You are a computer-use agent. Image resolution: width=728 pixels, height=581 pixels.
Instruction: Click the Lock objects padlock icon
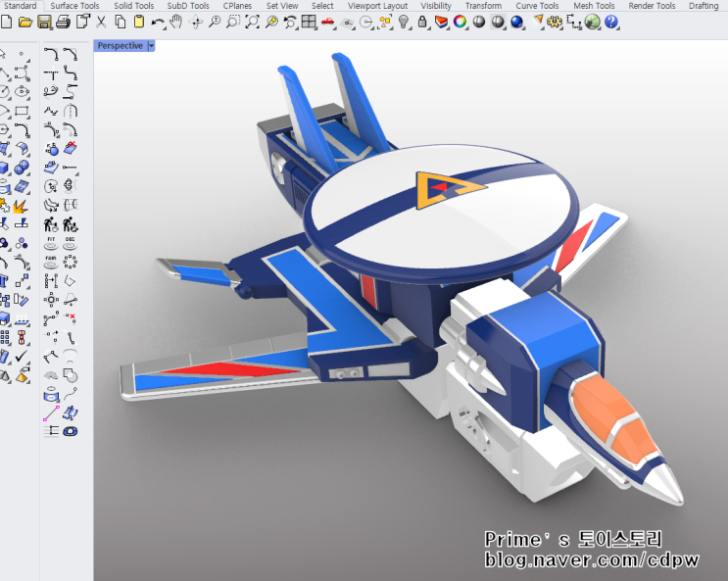tap(422, 22)
